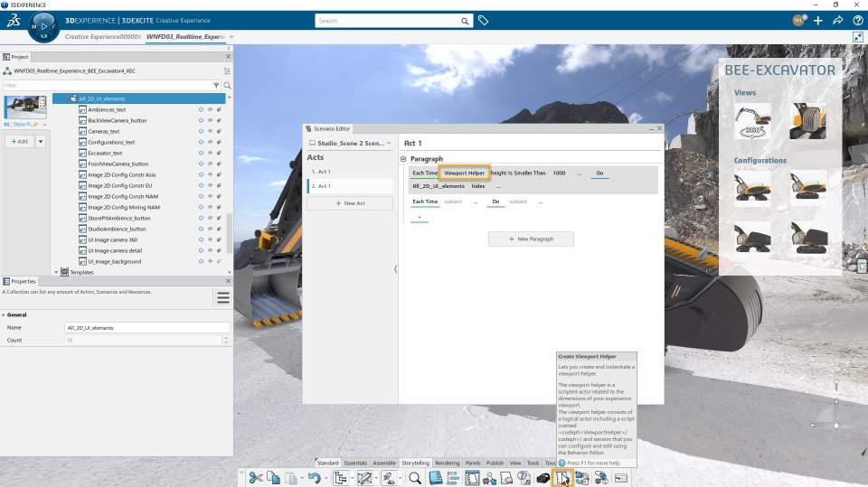This screenshot has height=487, width=868.
Task: Toggle visibility eye for UI_Image_background
Action: [x=210, y=261]
